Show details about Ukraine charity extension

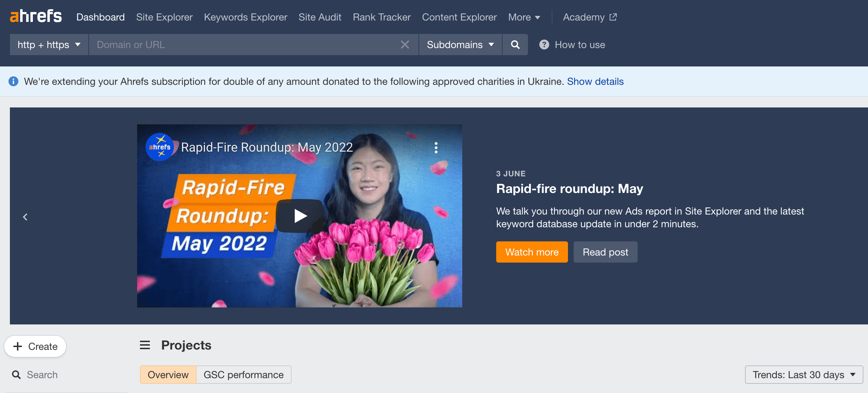[x=596, y=81]
